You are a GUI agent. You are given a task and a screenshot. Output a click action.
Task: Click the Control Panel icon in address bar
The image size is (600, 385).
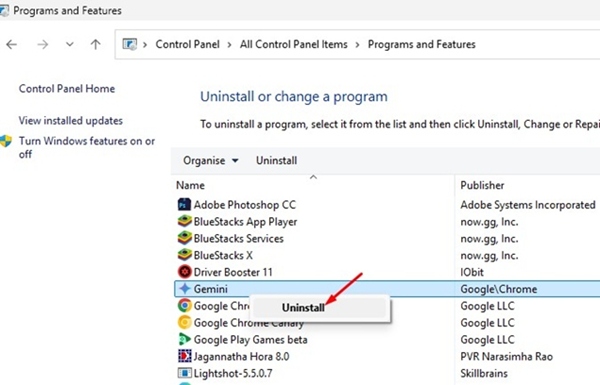click(130, 44)
